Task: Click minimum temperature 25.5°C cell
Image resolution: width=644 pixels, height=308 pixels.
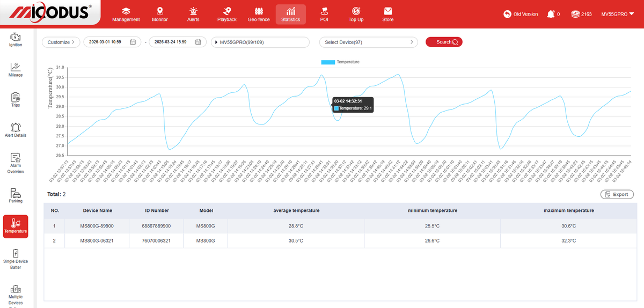Action: pyautogui.click(x=431, y=226)
